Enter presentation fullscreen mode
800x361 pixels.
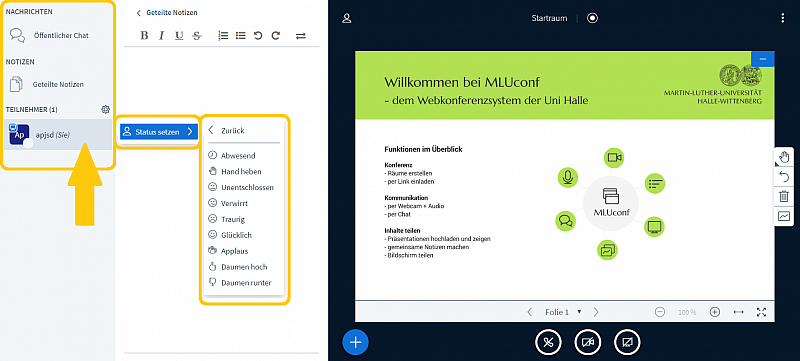tap(761, 312)
